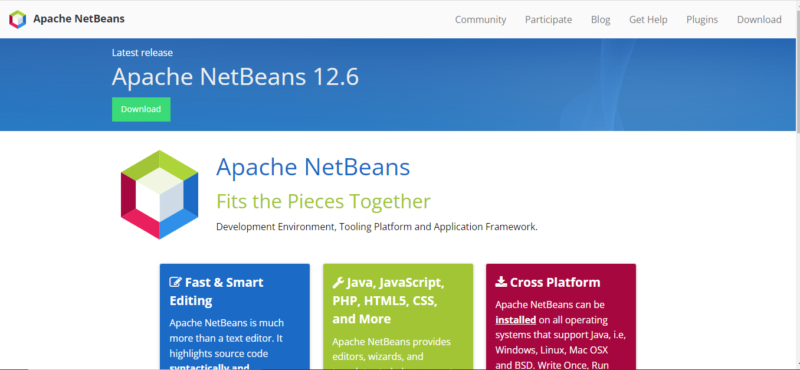Open the Participate menu
This screenshot has width=800, height=370.
click(548, 19)
